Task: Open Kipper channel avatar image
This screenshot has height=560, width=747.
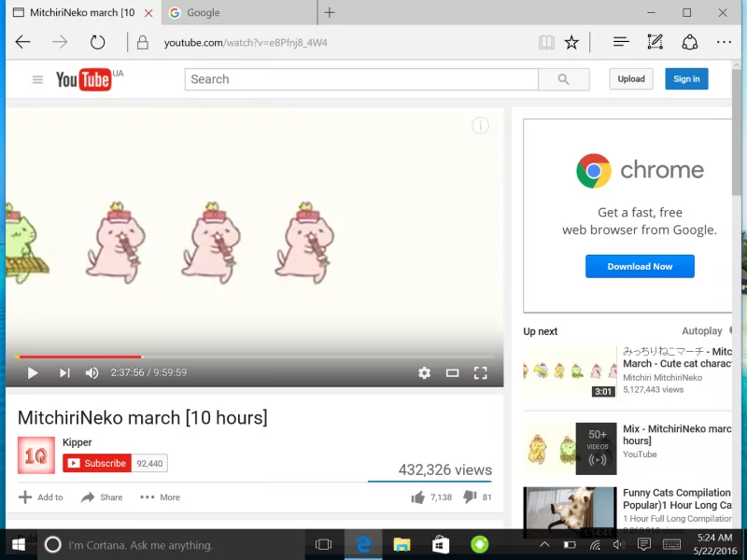Action: pyautogui.click(x=36, y=455)
